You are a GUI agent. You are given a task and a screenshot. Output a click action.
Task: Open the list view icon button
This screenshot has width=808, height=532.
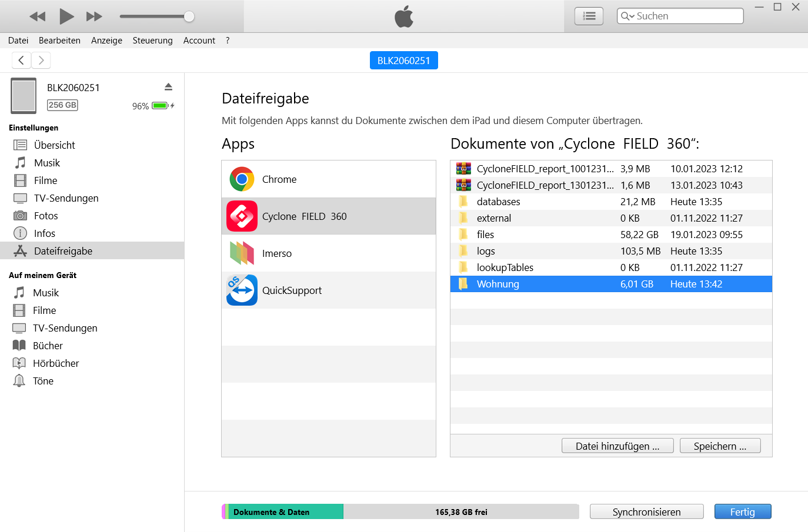[x=589, y=16]
